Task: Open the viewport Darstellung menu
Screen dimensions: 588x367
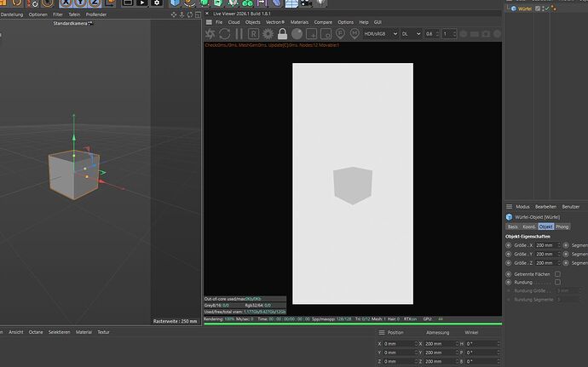Action: (12, 14)
